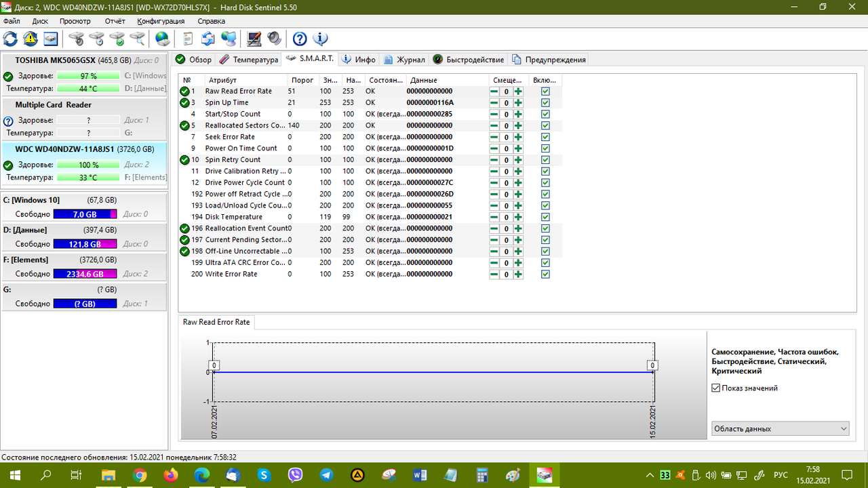Open the Просмотр menu
The image size is (868, 488).
pos(75,21)
